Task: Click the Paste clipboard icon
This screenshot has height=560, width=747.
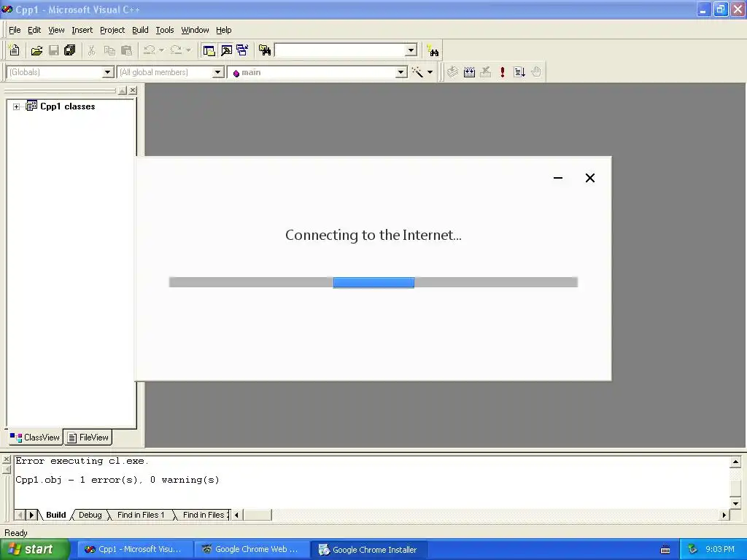Action: (127, 50)
